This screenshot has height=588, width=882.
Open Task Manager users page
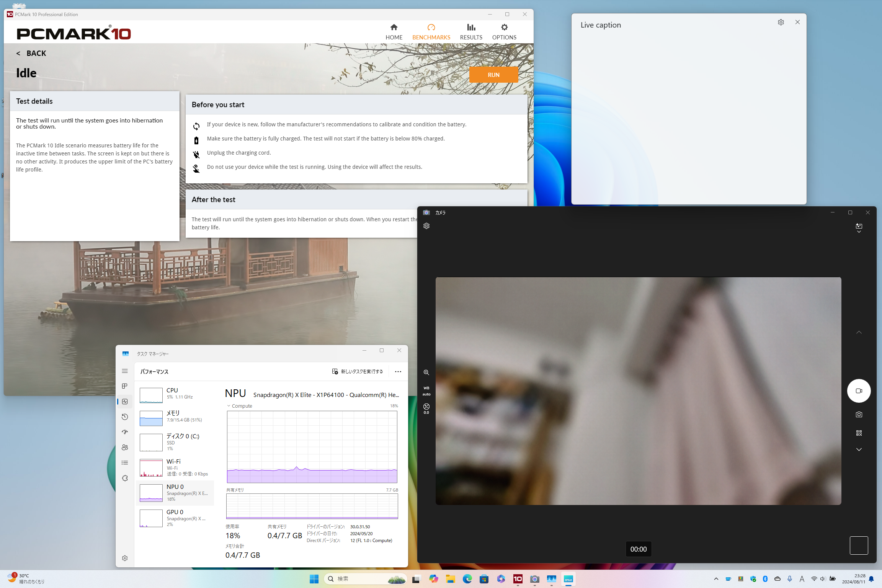[125, 448]
